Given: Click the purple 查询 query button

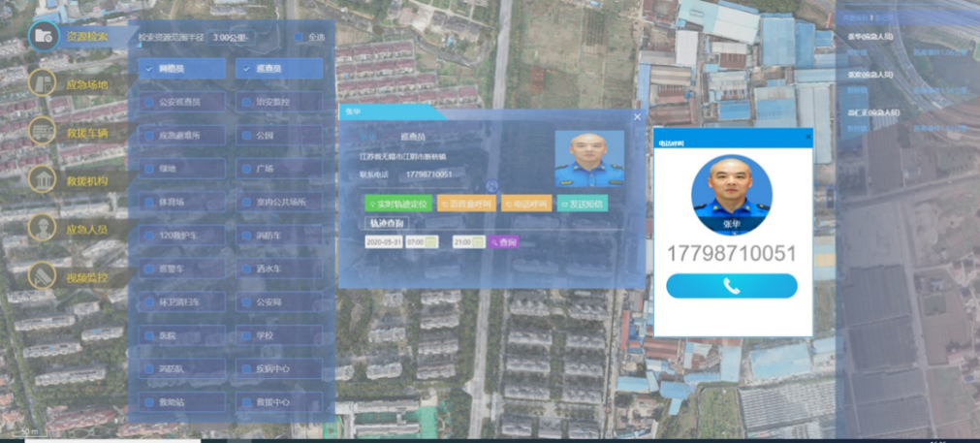Looking at the screenshot, I should point(504,242).
